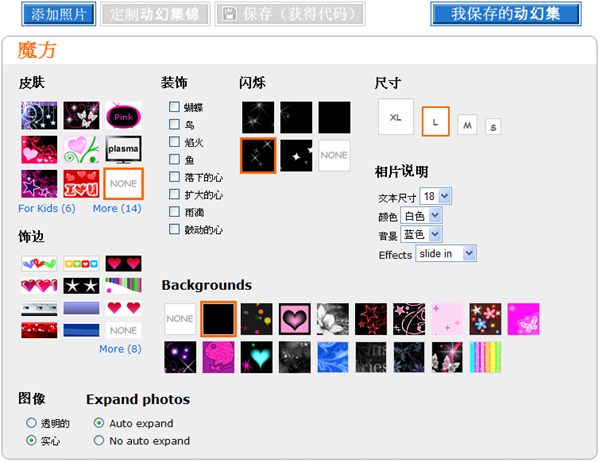The height and width of the screenshot is (462, 599).
Task: Open the For Kids (6) link
Action: coord(47,209)
